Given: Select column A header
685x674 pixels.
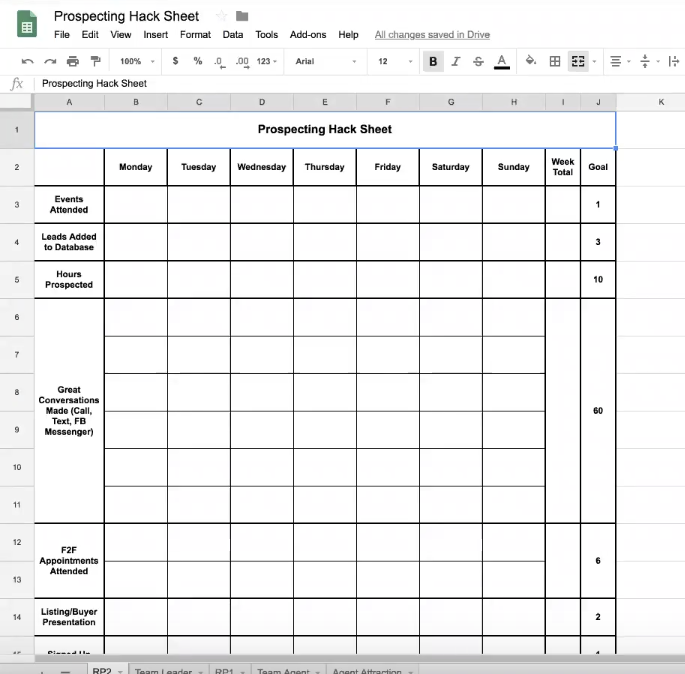Looking at the screenshot, I should pos(69,102).
